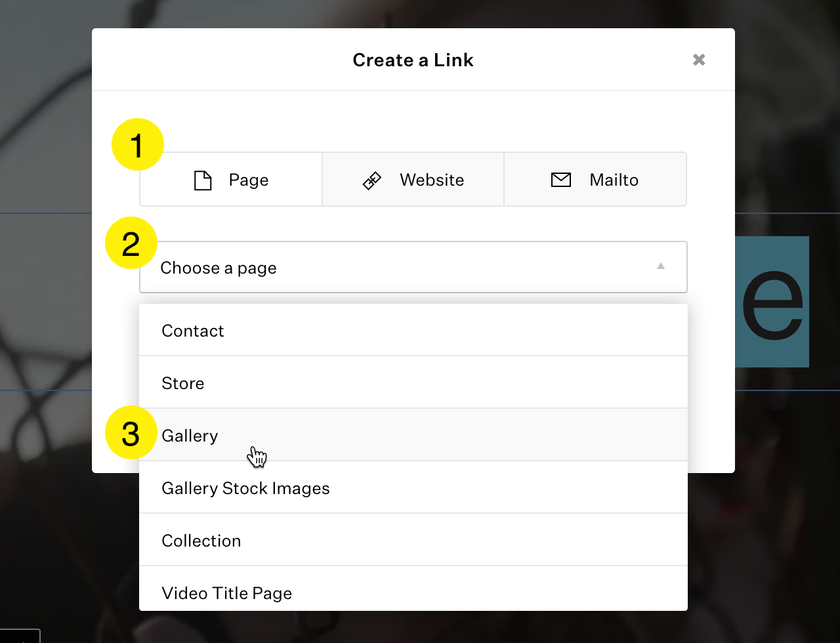Image resolution: width=840 pixels, height=643 pixels.
Task: Click the Mailto envelope icon
Action: point(561,180)
